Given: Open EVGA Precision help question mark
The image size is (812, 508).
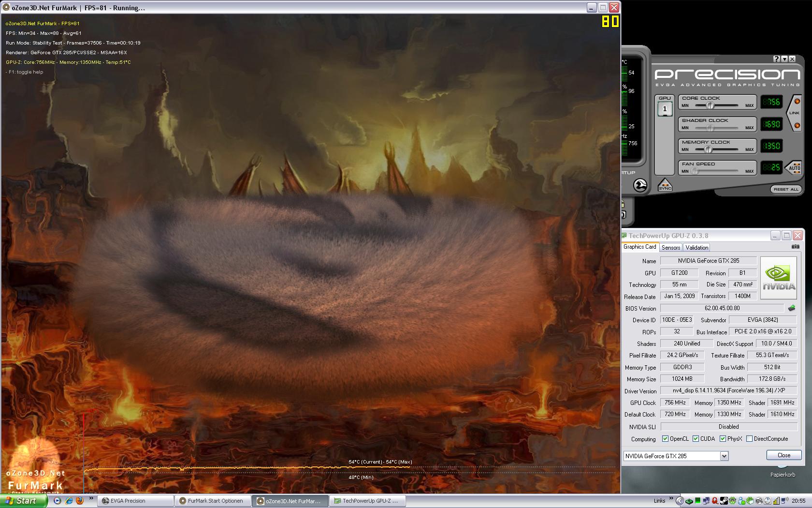Looking at the screenshot, I should click(777, 59).
